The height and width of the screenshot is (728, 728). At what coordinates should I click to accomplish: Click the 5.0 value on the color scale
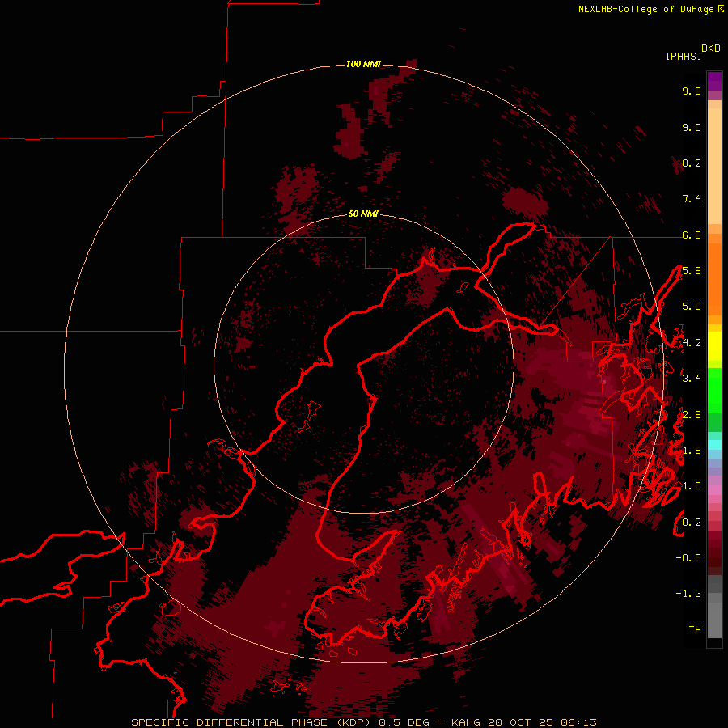point(692,307)
